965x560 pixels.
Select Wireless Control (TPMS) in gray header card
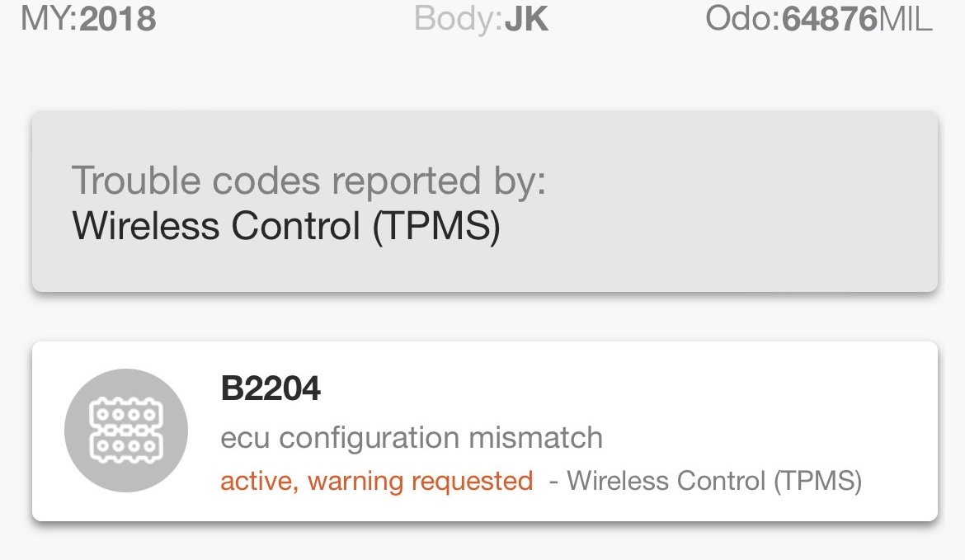286,226
